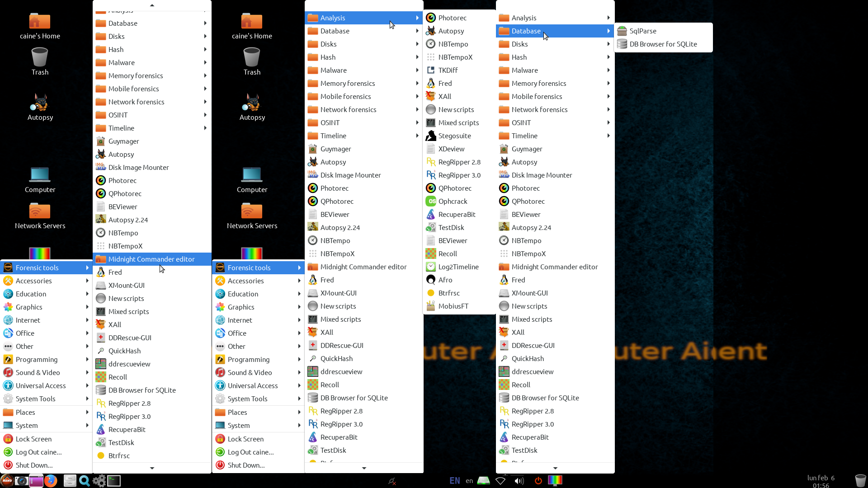Click the EN keyboard layout indicator

coord(454,480)
